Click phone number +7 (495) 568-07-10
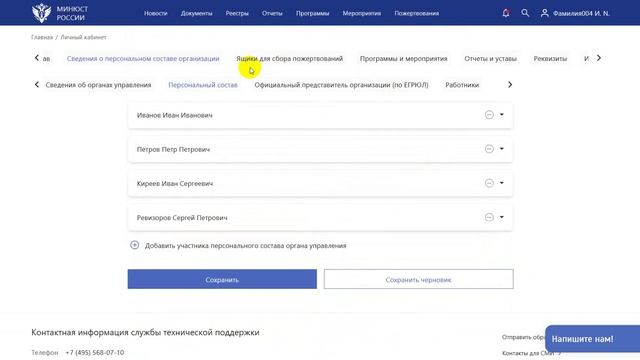 [95, 352]
